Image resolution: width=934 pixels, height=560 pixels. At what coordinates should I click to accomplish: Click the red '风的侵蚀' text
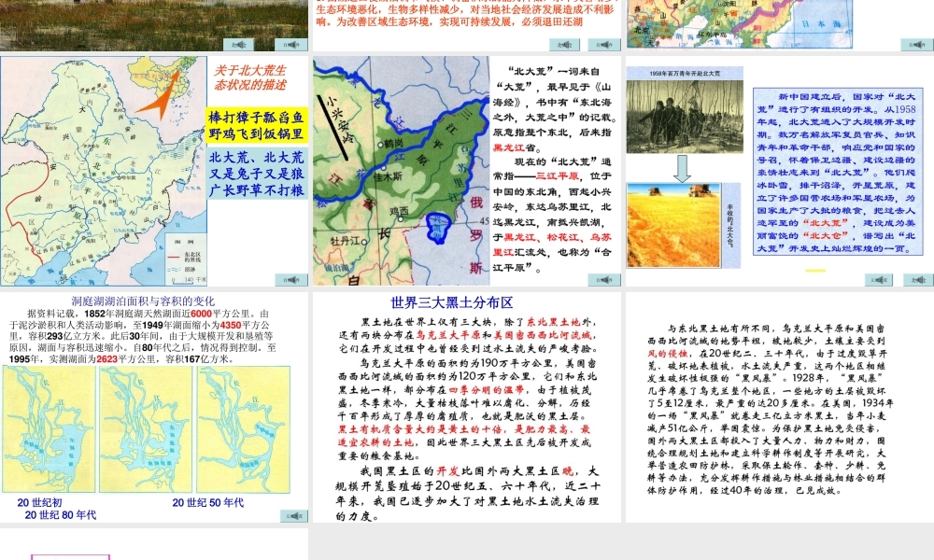pos(667,354)
